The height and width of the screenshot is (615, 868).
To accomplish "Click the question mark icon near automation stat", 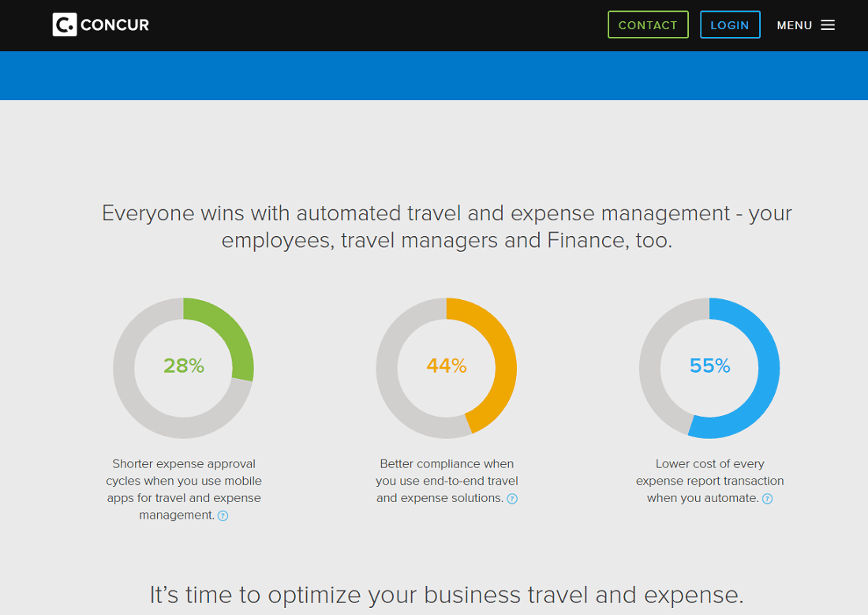I will 767,498.
